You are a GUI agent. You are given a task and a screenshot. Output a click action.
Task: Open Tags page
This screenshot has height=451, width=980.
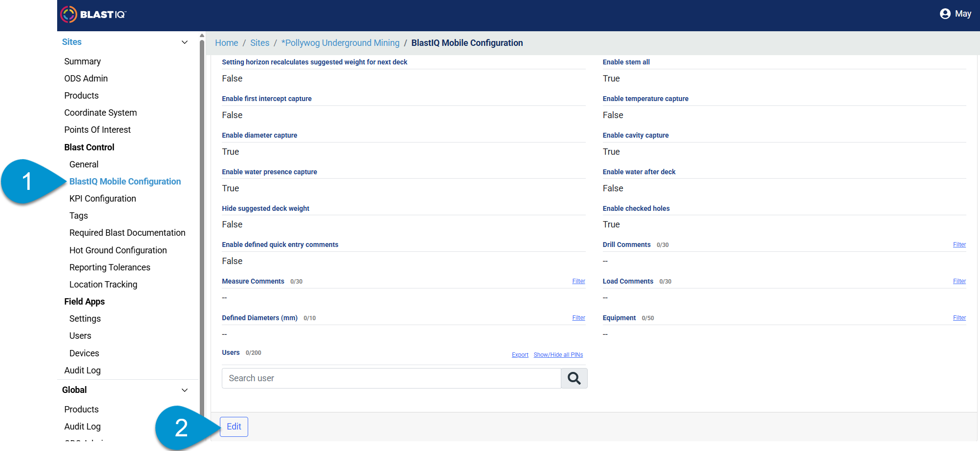click(x=79, y=216)
